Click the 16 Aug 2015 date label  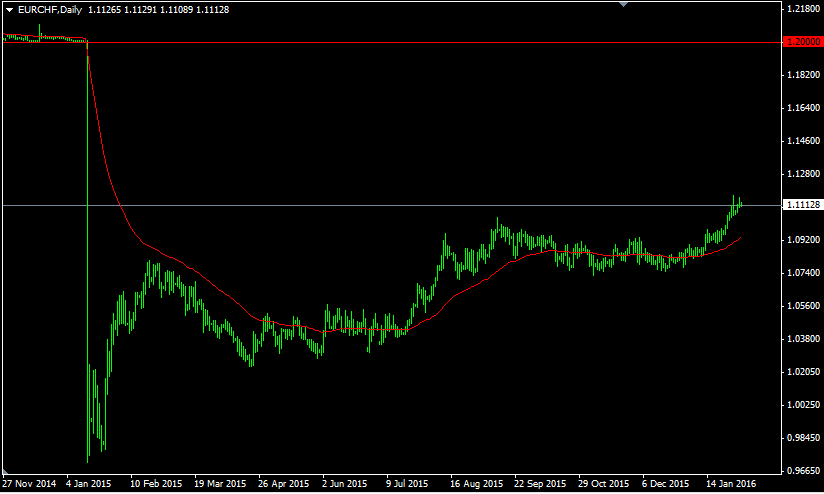tap(477, 483)
